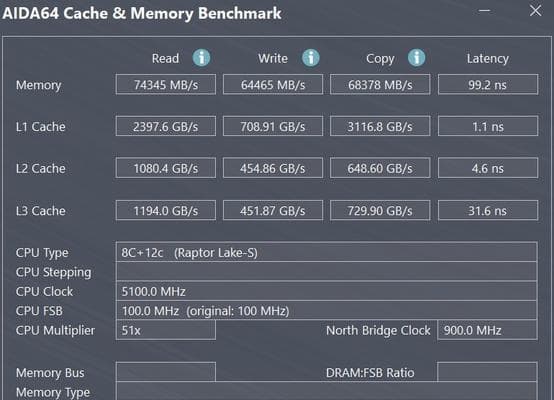Select the CPU Multiplier 51x field
The width and height of the screenshot is (554, 400).
click(x=166, y=330)
